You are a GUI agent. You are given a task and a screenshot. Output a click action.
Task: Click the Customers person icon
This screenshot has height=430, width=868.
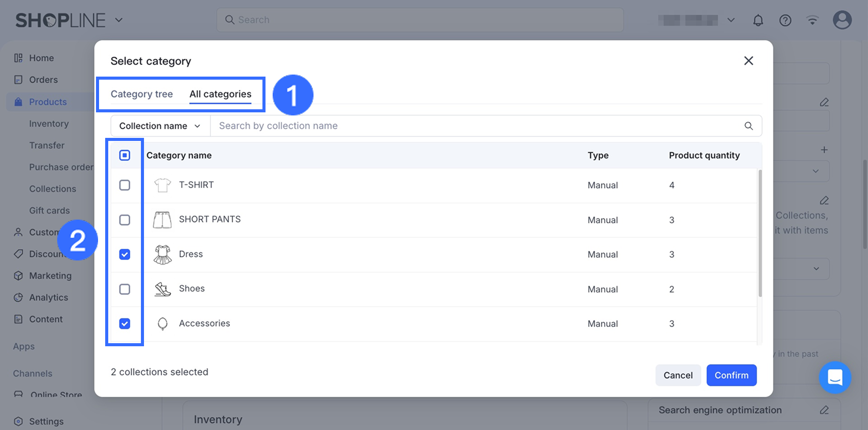(18, 232)
